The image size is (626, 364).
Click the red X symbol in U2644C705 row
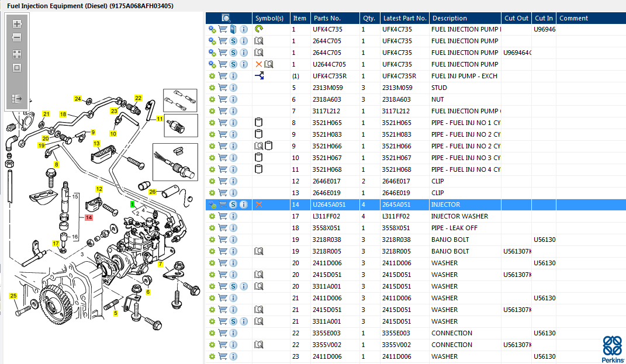pyautogui.click(x=259, y=64)
